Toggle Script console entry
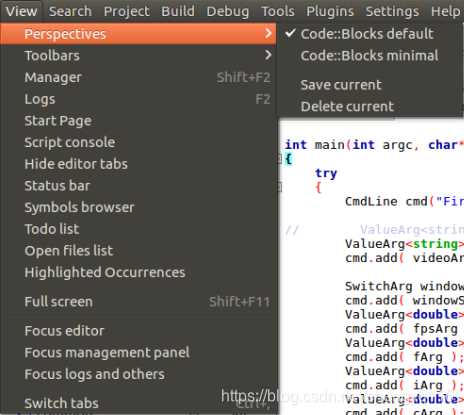 tap(138, 142)
